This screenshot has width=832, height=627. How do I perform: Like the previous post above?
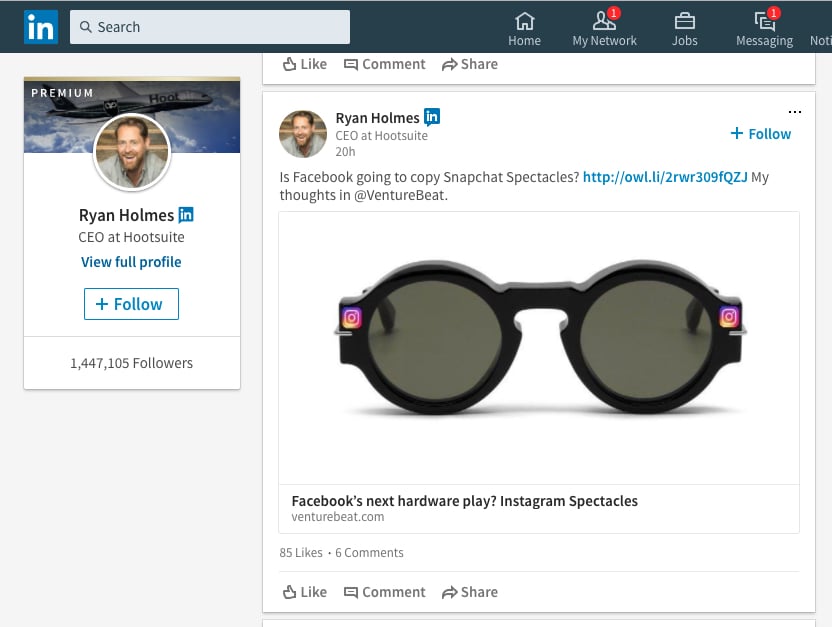[305, 64]
